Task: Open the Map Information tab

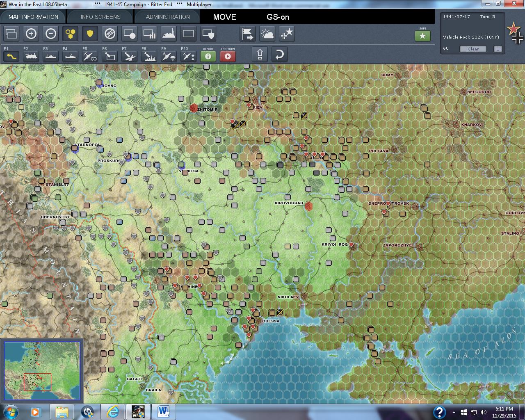Action: [33, 17]
